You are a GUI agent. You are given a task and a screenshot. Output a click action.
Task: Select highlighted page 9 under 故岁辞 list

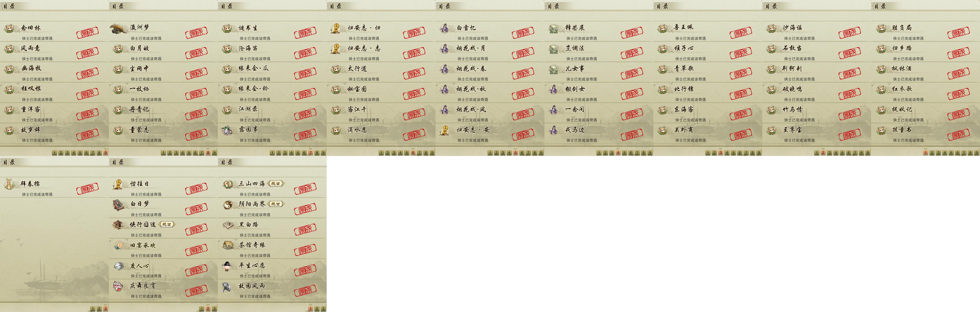[x=105, y=153]
